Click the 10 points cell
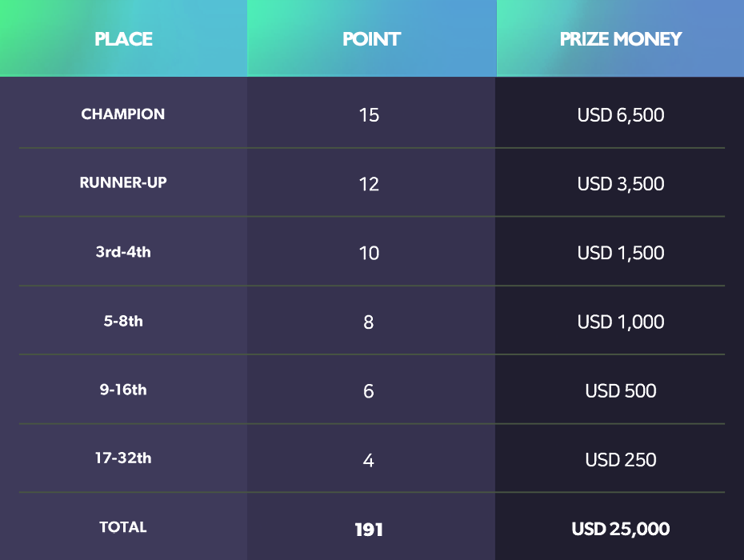Viewport: 744px width, 560px height. tap(369, 253)
